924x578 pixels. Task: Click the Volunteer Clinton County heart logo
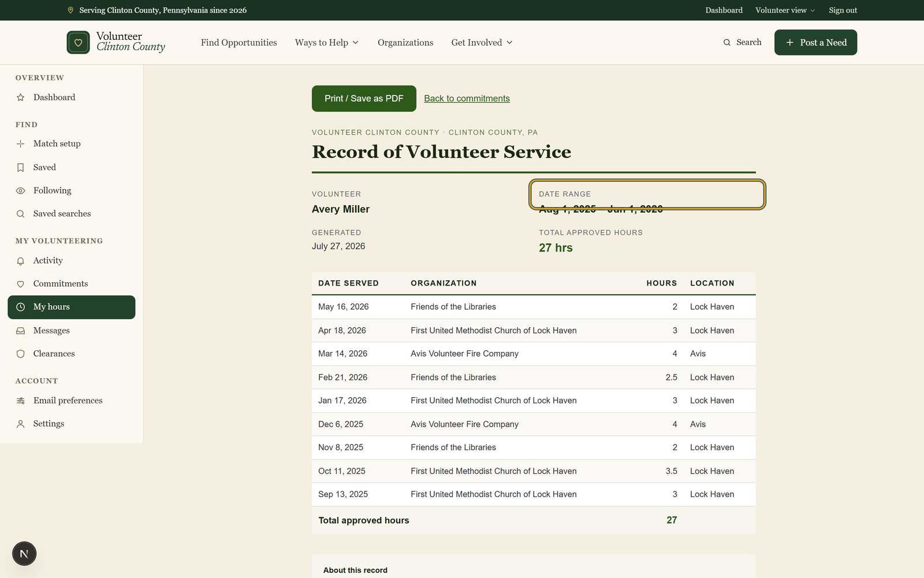[78, 42]
